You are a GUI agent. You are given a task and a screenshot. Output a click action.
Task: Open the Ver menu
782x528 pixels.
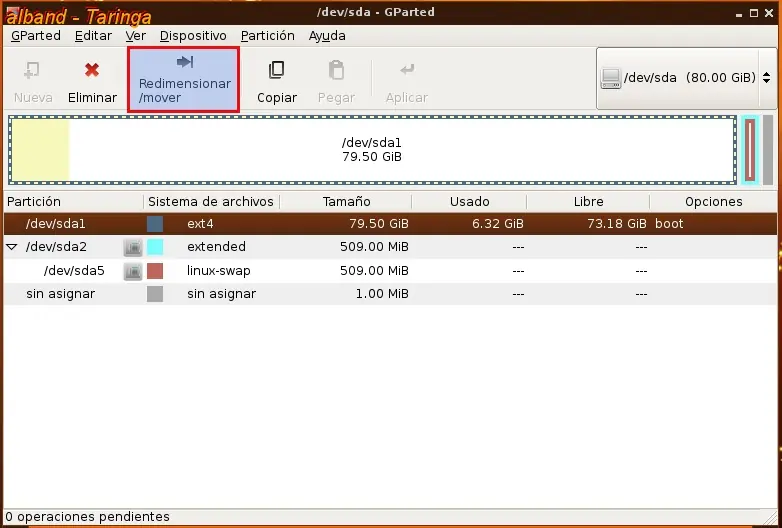136,36
